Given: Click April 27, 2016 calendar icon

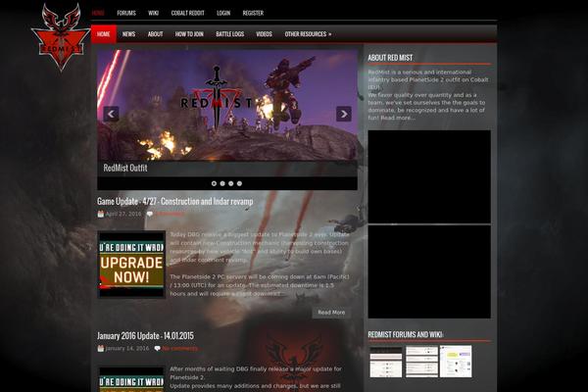Looking at the screenshot, I should pyautogui.click(x=101, y=214).
